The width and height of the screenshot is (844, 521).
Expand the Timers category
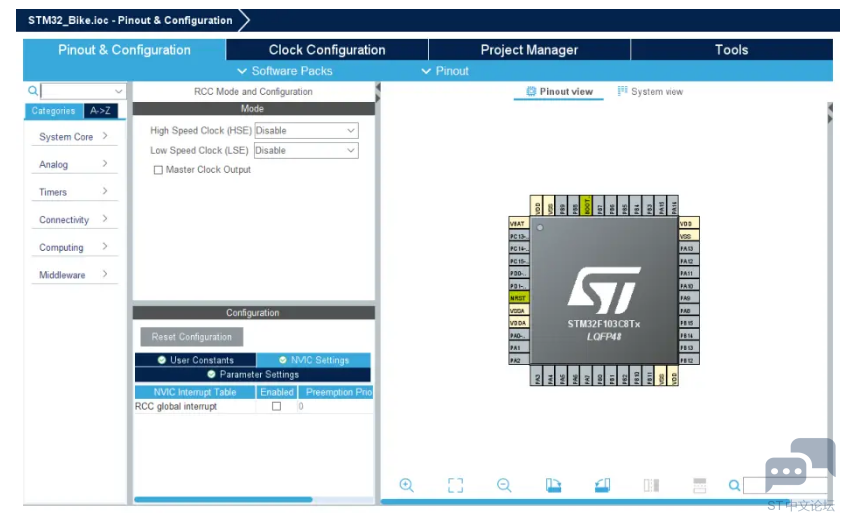(74, 192)
